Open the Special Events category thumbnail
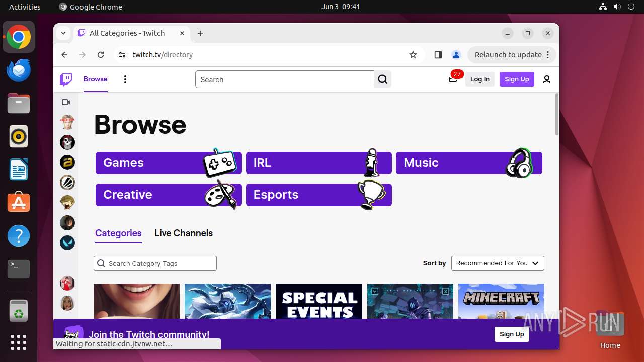Image resolution: width=644 pixels, height=362 pixels. [319, 301]
